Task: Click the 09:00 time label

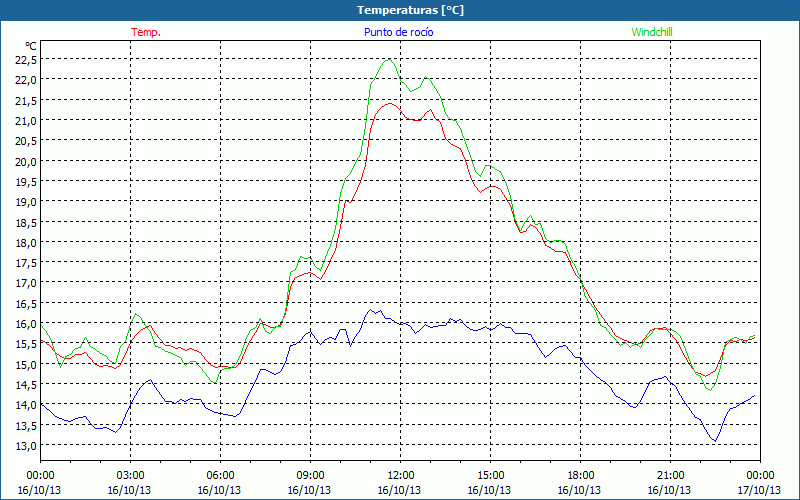Action: point(310,475)
